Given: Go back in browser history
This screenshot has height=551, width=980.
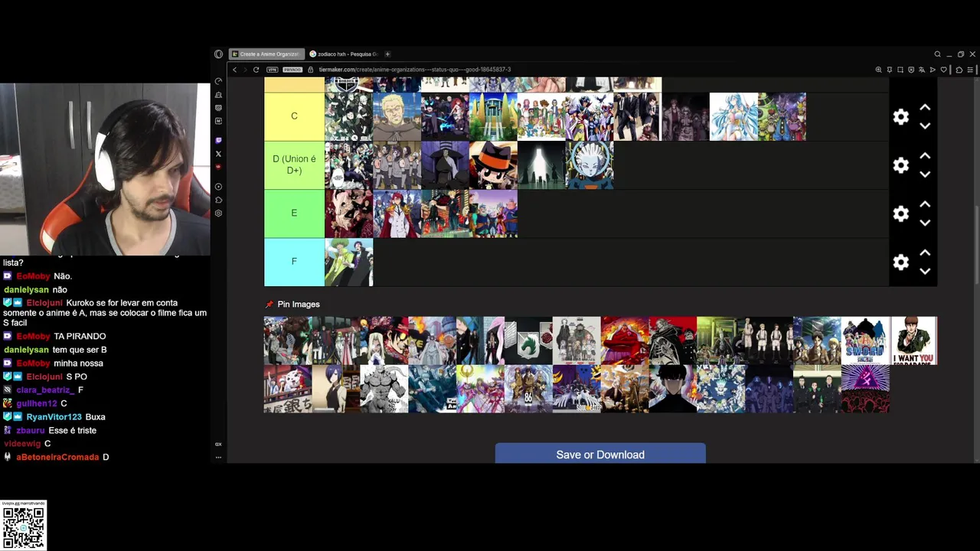Looking at the screenshot, I should tap(235, 70).
